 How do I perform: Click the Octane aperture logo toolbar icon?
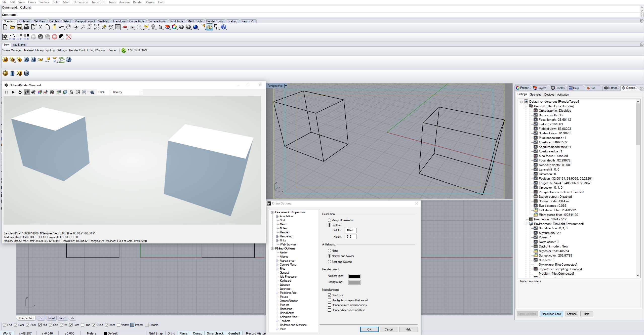5,37
